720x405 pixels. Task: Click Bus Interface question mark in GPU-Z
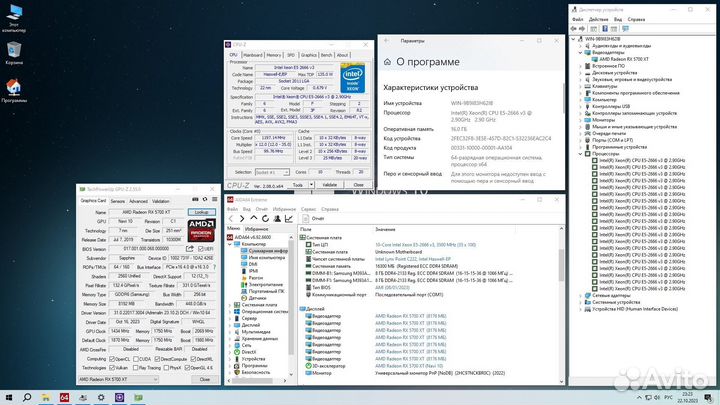click(x=214, y=267)
